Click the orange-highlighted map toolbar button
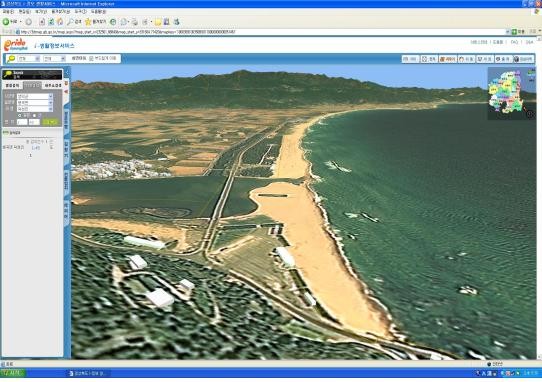Image resolution: width=542 pixels, height=382 pixels. 448,59
